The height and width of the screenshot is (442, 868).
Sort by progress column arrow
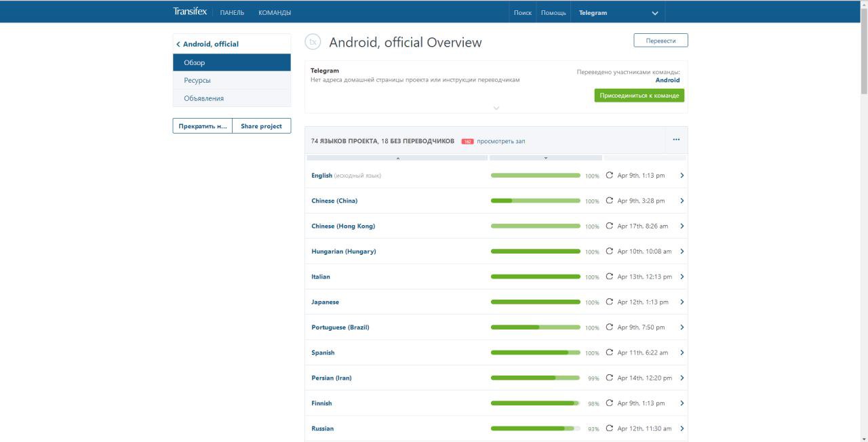[546, 158]
